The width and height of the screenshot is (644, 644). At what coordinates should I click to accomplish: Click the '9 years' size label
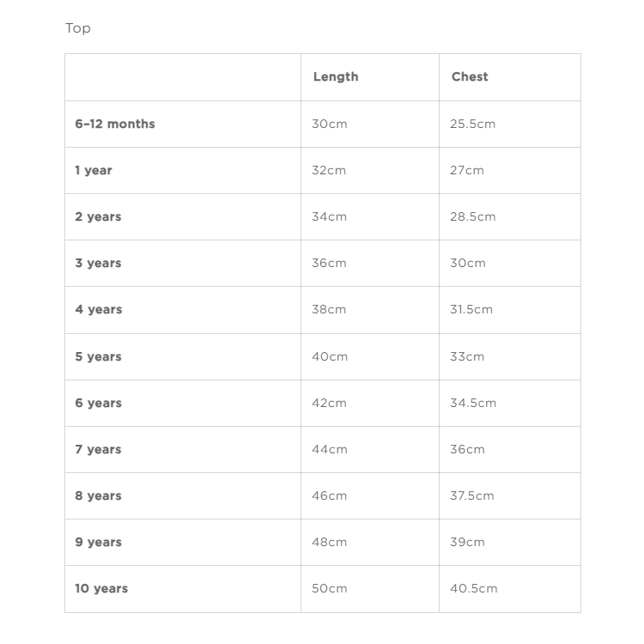click(98, 542)
